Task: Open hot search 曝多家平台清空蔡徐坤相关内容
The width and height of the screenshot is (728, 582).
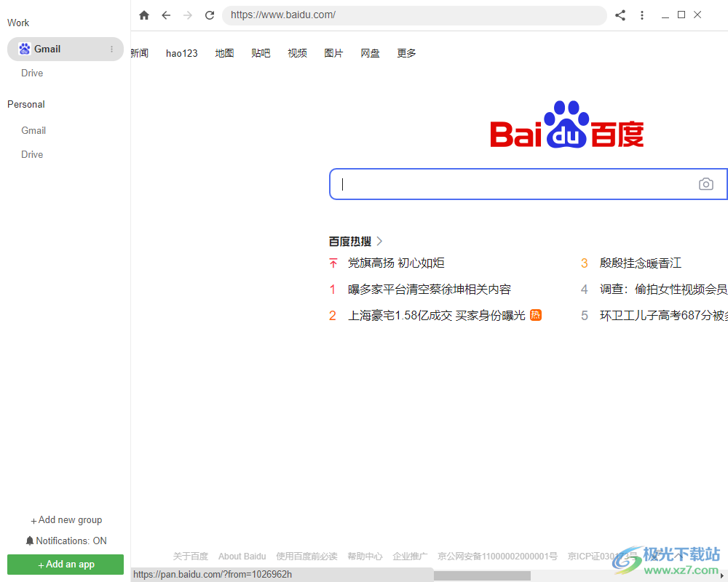Action: 430,290
